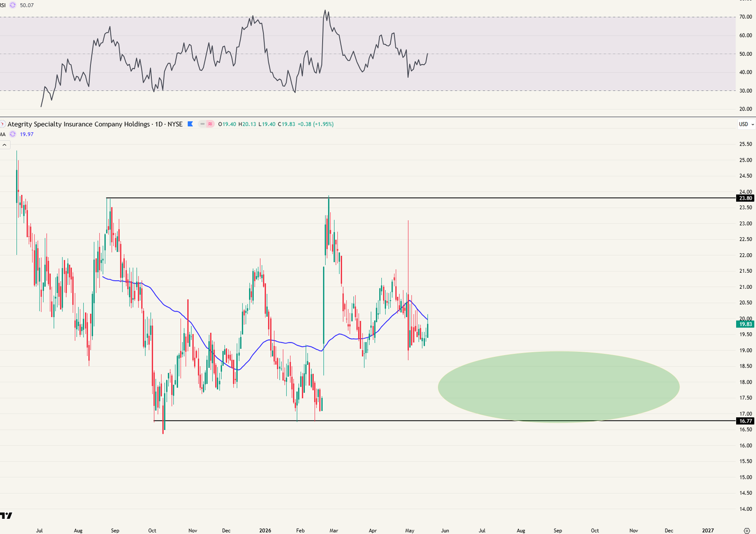This screenshot has height=534, width=756.
Task: Click the MA indicator refresh icon
Action: (x=13, y=134)
